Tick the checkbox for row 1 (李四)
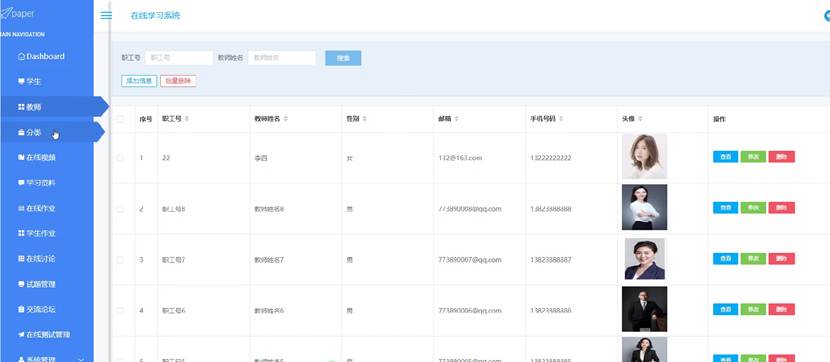 (120, 158)
